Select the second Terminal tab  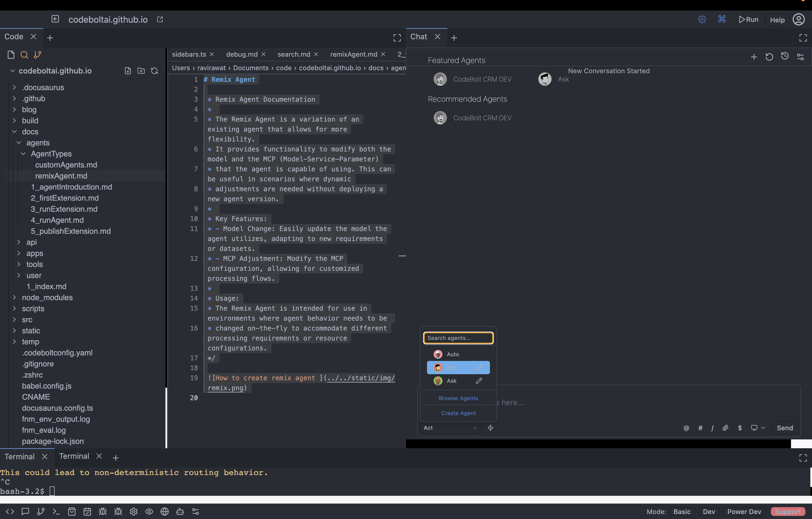(x=74, y=456)
